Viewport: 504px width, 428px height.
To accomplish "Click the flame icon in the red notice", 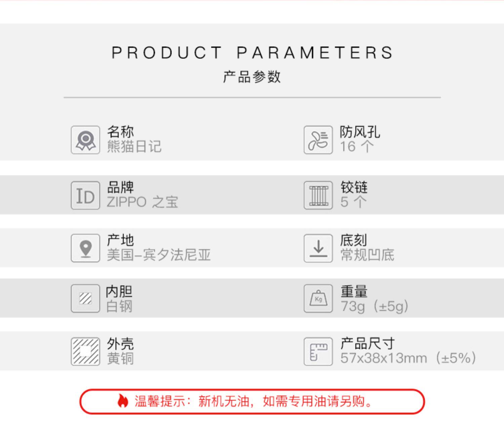I will [123, 401].
